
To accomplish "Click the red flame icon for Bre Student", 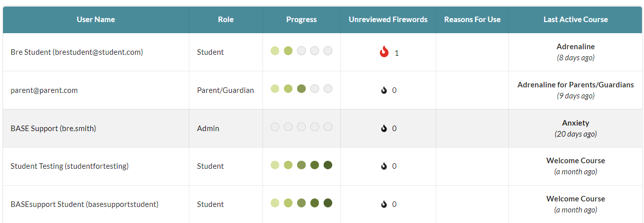I will [384, 52].
